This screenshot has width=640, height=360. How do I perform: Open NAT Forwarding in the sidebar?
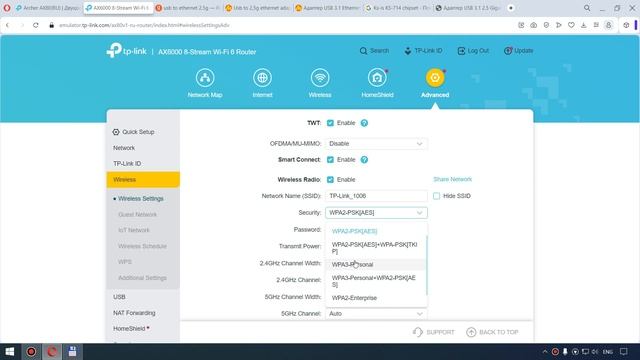pyautogui.click(x=134, y=313)
